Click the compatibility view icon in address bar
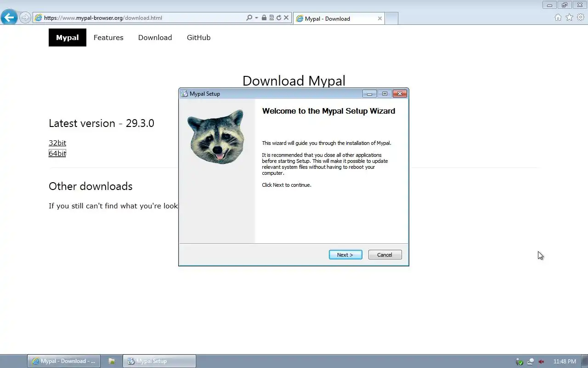 [x=271, y=18]
